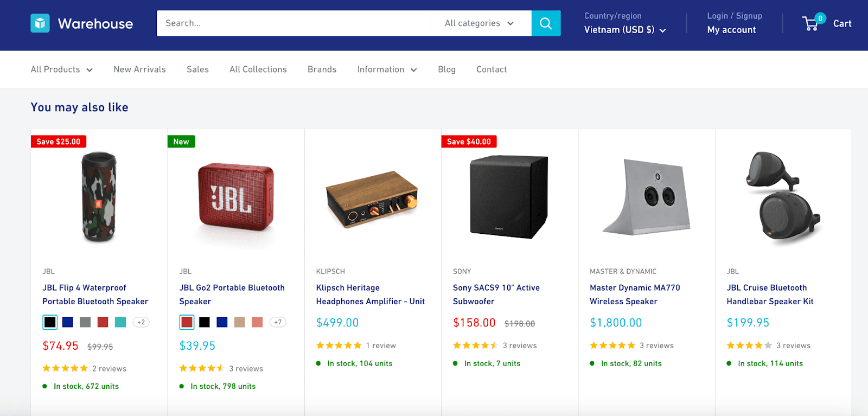
Task: Open JBL Cruise handlebar speakers image
Action: 783,198
